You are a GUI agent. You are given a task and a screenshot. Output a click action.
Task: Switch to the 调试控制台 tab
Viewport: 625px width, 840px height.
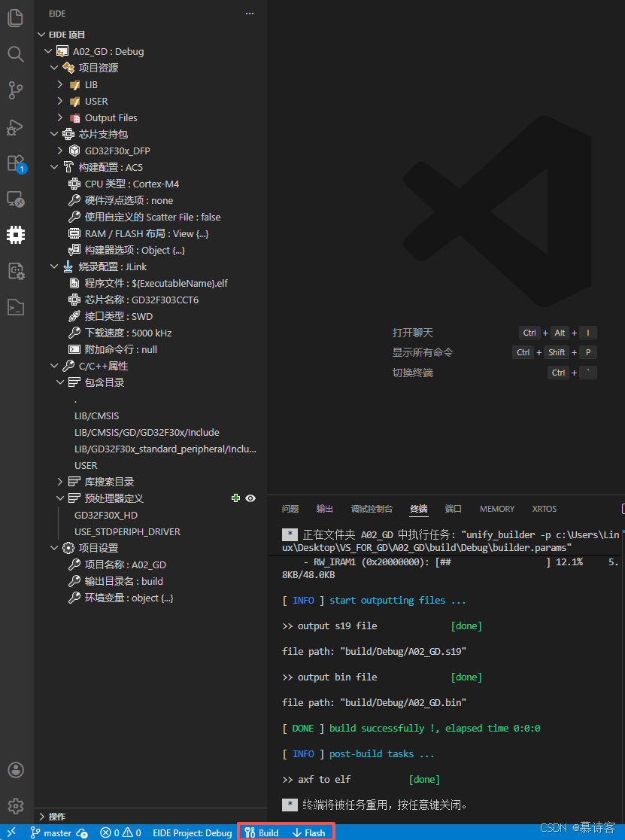pos(372,509)
